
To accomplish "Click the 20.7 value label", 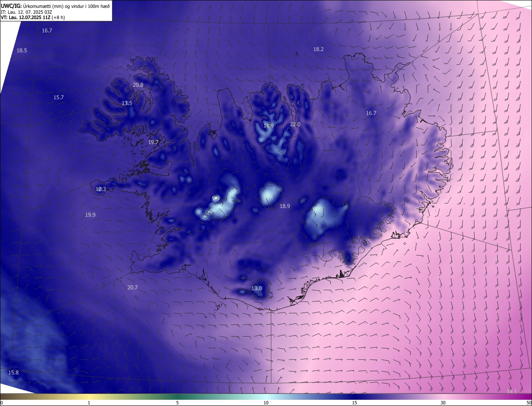I will click(132, 287).
